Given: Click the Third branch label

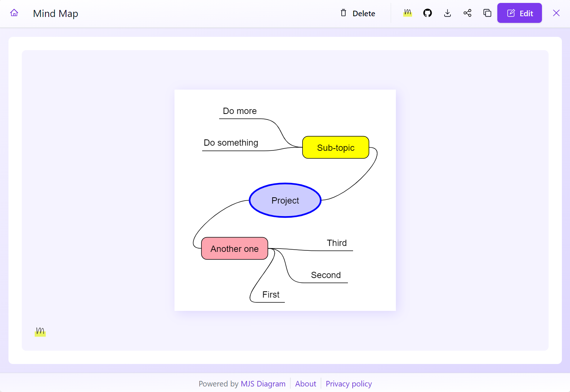Looking at the screenshot, I should coord(336,243).
